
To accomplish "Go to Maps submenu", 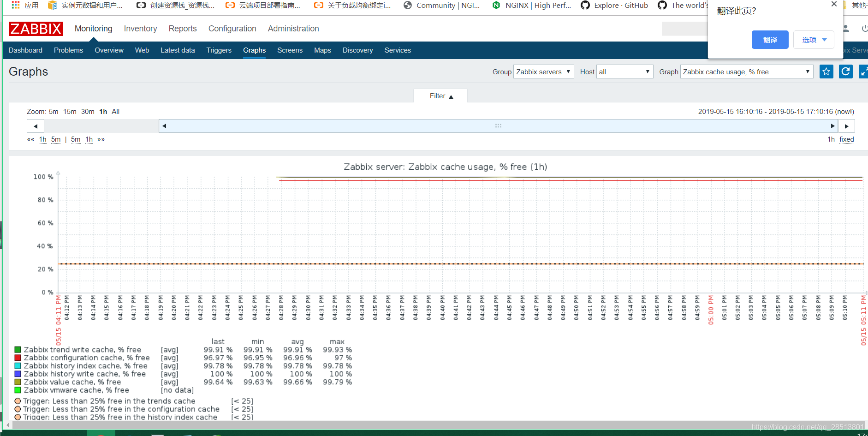I will (x=322, y=50).
